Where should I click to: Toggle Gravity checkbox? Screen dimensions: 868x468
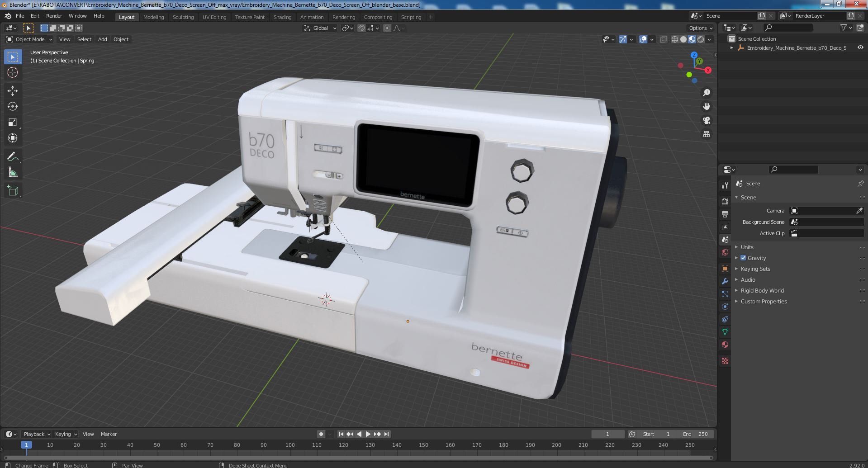(x=743, y=258)
